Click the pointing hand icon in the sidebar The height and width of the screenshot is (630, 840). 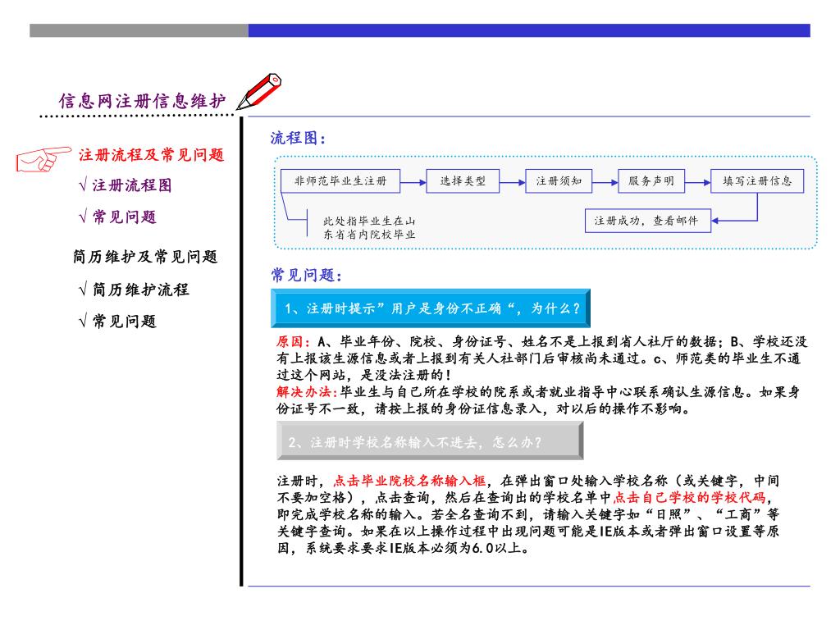point(43,159)
